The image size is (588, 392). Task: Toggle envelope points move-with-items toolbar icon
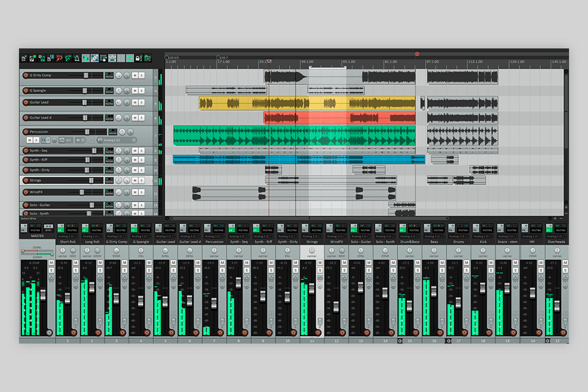coord(112,58)
